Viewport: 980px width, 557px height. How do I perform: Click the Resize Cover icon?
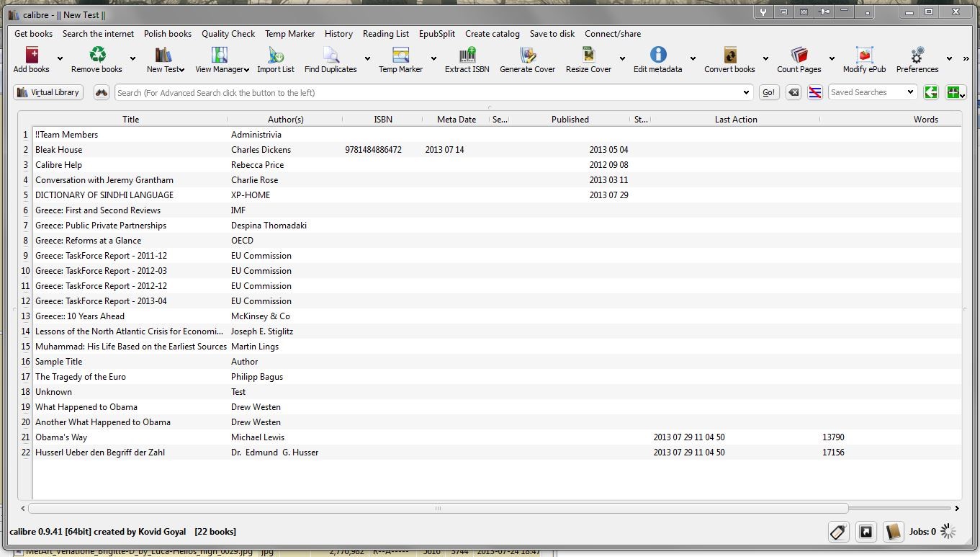click(588, 55)
